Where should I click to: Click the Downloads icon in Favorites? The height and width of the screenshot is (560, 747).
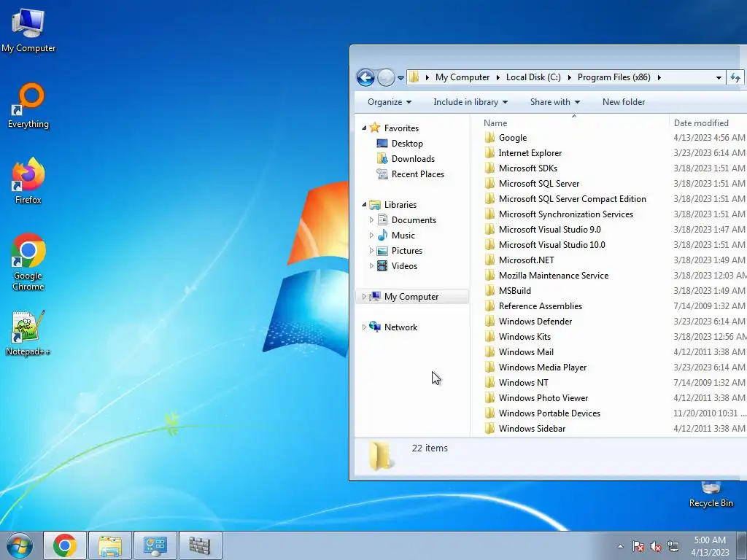tap(382, 158)
